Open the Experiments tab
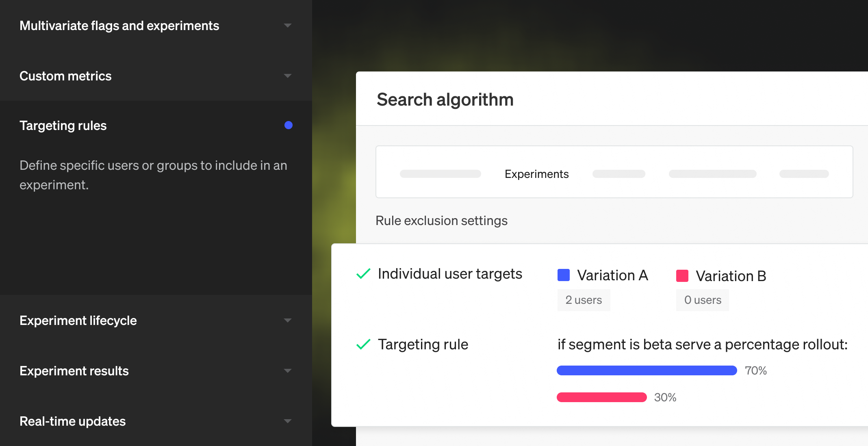 click(x=536, y=174)
